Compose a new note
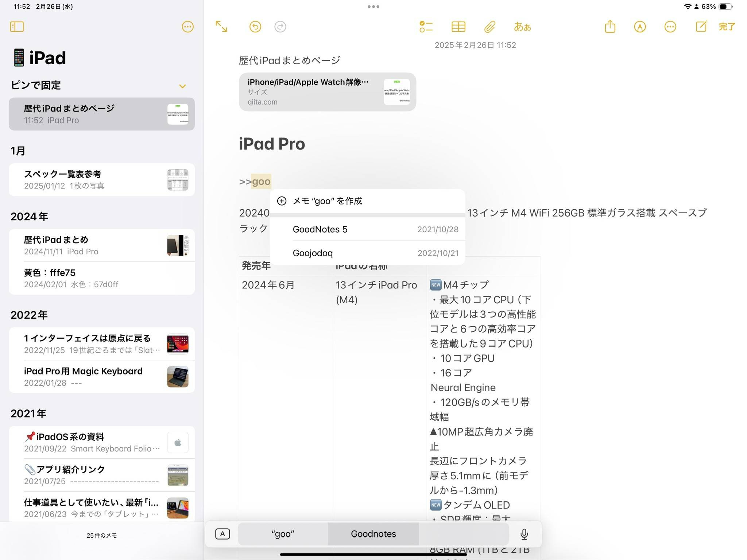The image size is (747, 560). pos(701,26)
